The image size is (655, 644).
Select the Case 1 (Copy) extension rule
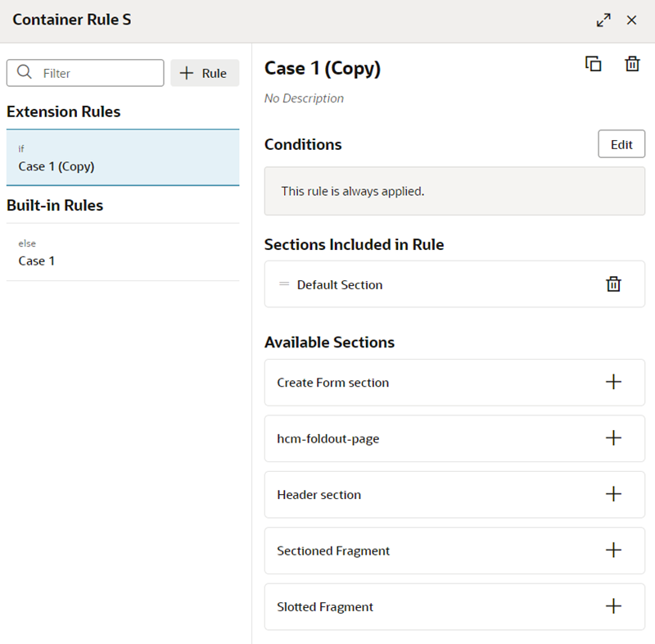pos(123,157)
